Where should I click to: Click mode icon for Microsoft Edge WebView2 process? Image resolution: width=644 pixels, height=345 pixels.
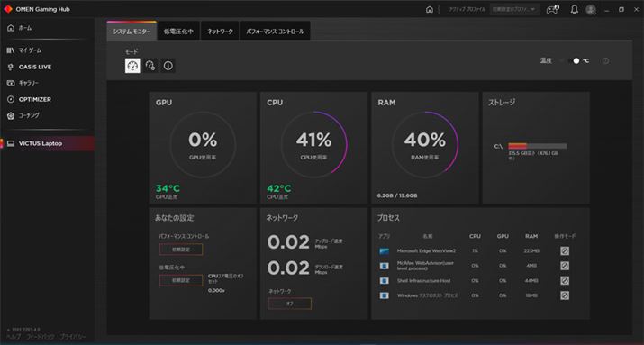tap(565, 251)
